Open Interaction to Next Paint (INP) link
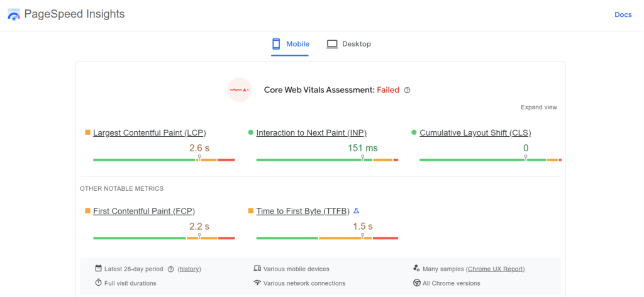This screenshot has width=644, height=297. [311, 133]
